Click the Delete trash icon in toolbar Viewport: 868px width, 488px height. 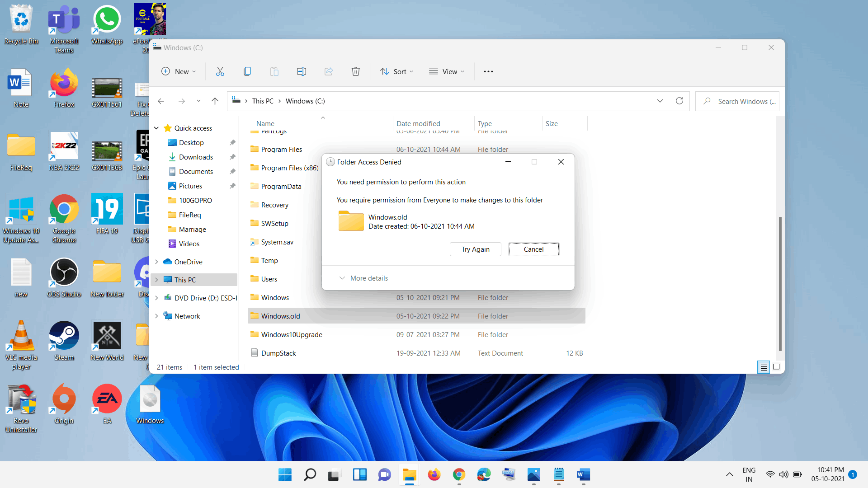point(356,71)
